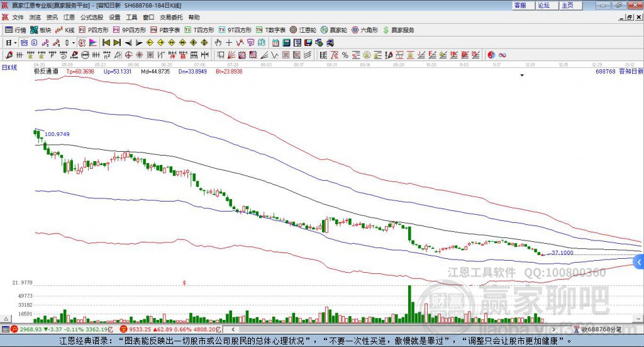Click the Shanghai index 2968.93 status entry

[x=62, y=329]
